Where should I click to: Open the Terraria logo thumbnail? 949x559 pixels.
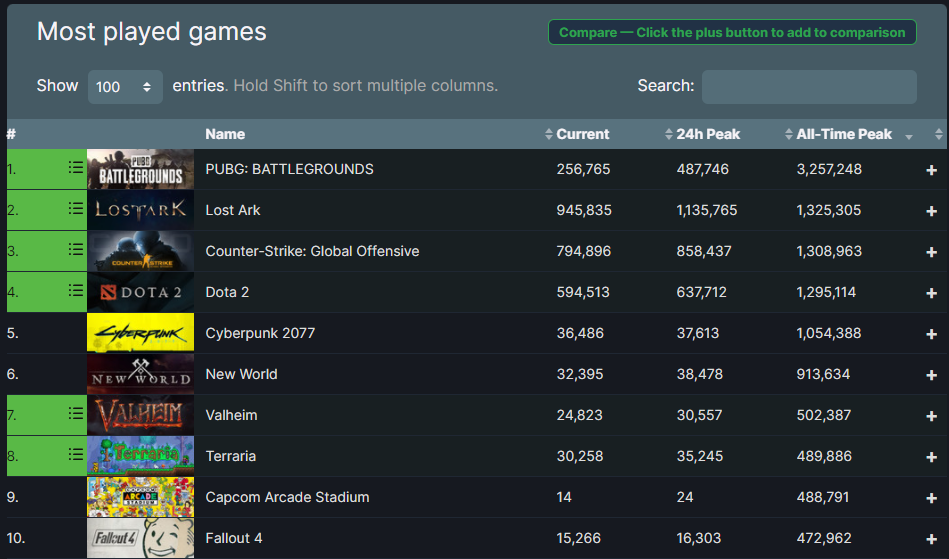[140, 456]
